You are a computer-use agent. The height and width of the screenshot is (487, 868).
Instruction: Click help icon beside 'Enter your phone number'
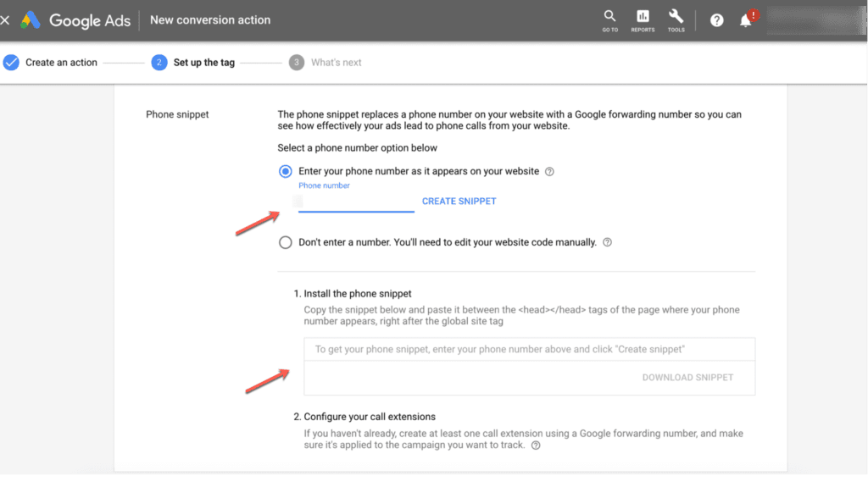pos(549,172)
